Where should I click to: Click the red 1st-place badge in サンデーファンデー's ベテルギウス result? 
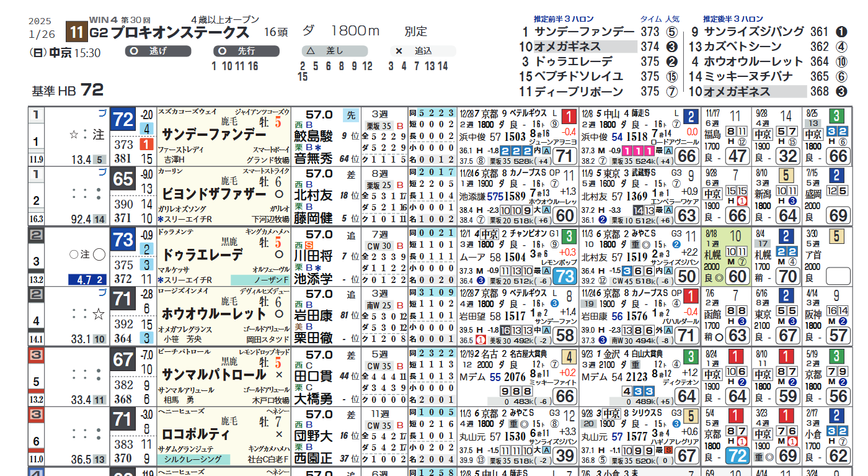(569, 116)
